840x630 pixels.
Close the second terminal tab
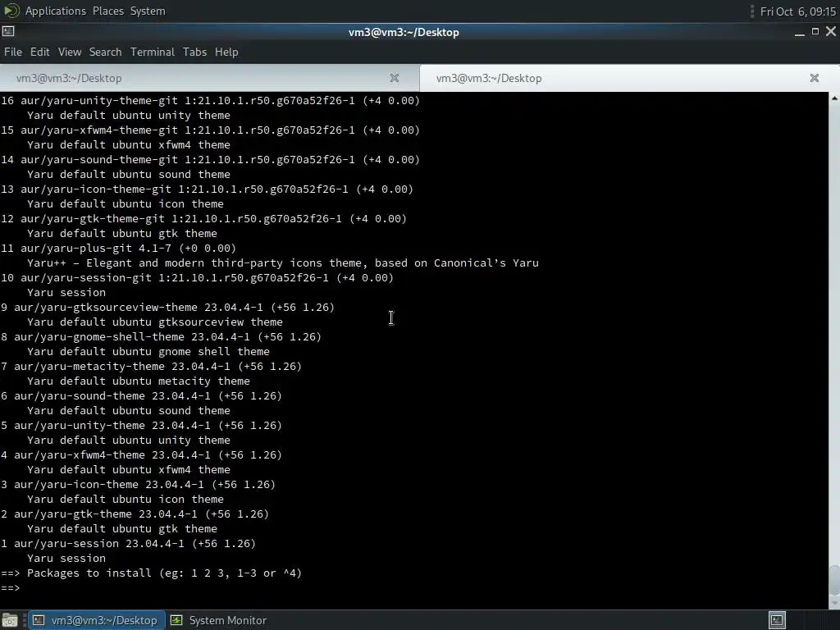(x=815, y=78)
